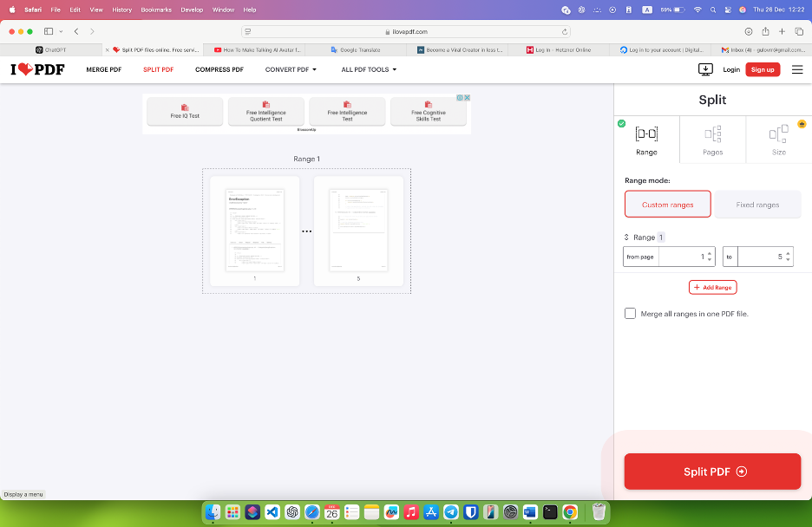
Task: Open a new tab with plus icon
Action: tap(782, 31)
